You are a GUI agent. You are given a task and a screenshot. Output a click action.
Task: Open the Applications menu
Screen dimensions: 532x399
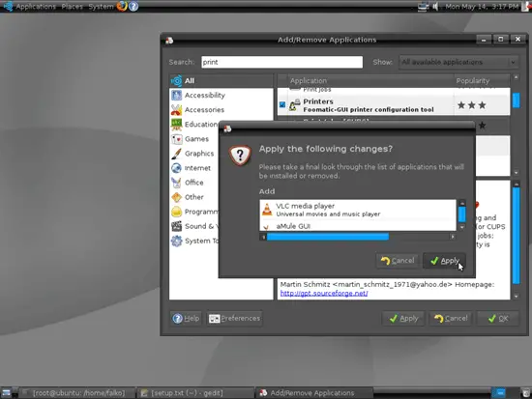pos(36,7)
